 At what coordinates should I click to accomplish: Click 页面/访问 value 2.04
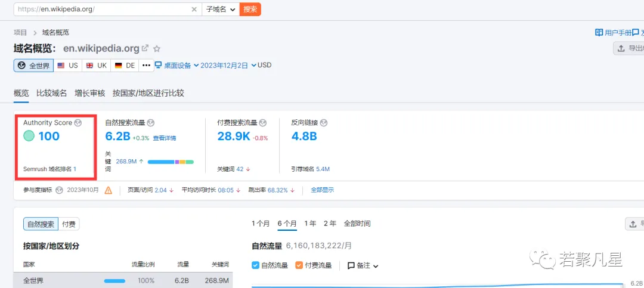[x=161, y=190]
